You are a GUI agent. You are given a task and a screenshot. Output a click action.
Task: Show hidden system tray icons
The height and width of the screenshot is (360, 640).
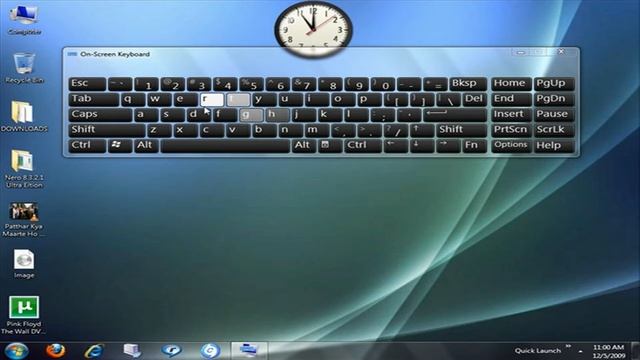pos(580,351)
